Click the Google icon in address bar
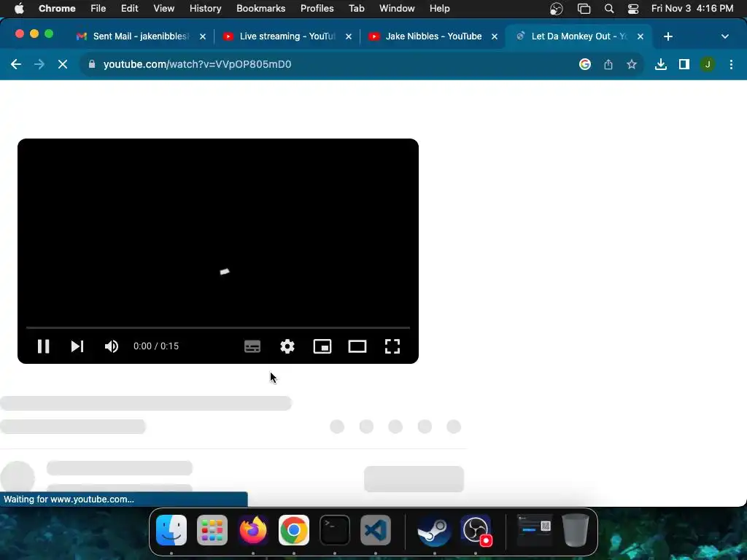Viewport: 747px width, 560px height. [585, 64]
